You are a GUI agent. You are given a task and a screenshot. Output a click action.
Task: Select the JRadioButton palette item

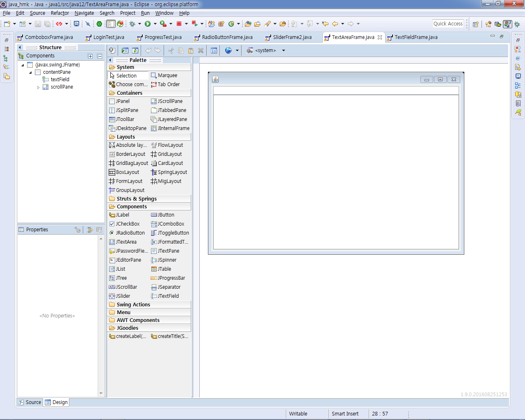click(127, 233)
